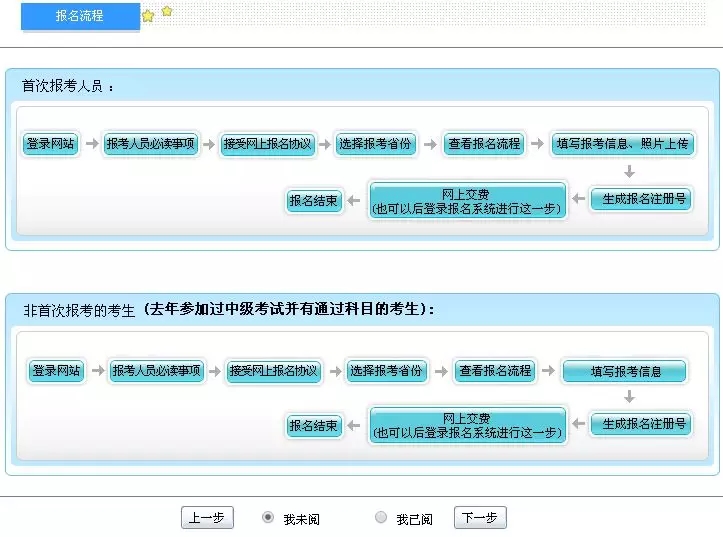Click 登录网站 step in 首次报考人员 flow
The width and height of the screenshot is (723, 537).
coord(50,144)
